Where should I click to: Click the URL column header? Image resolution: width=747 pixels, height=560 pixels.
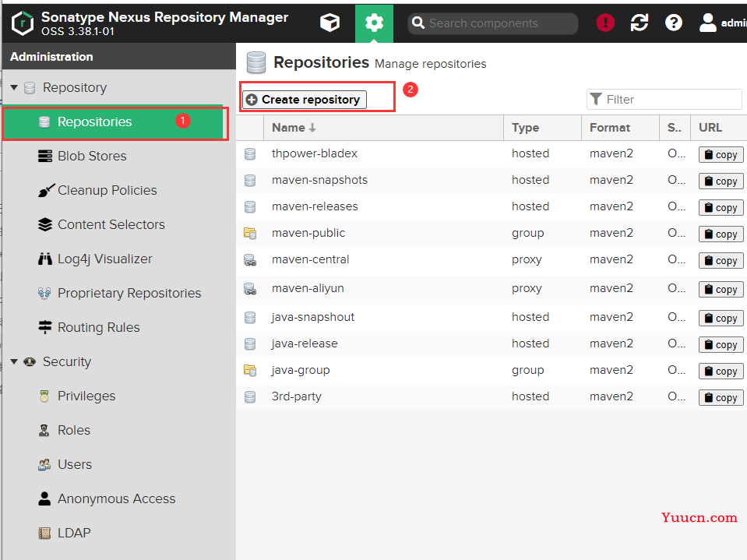pos(719,128)
